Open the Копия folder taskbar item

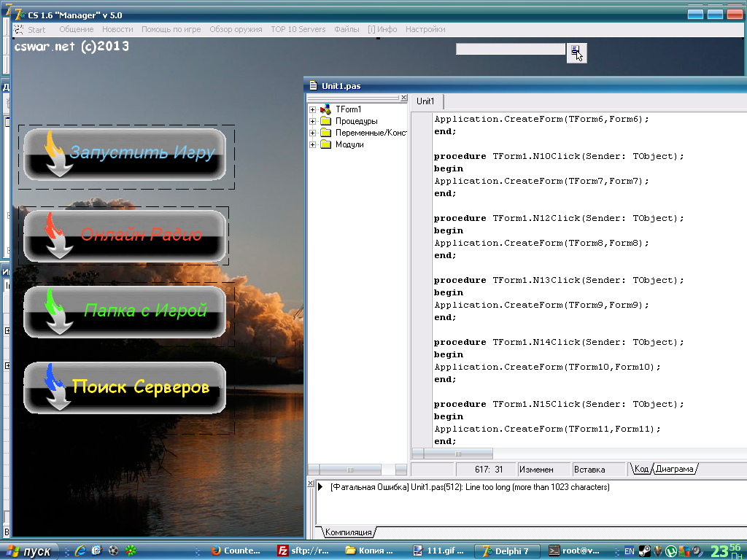point(370,551)
